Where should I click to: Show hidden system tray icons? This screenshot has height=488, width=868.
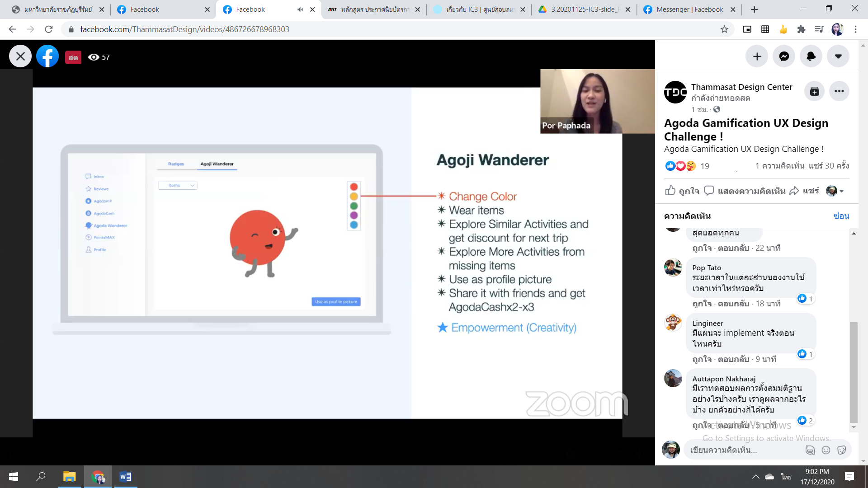point(755,477)
